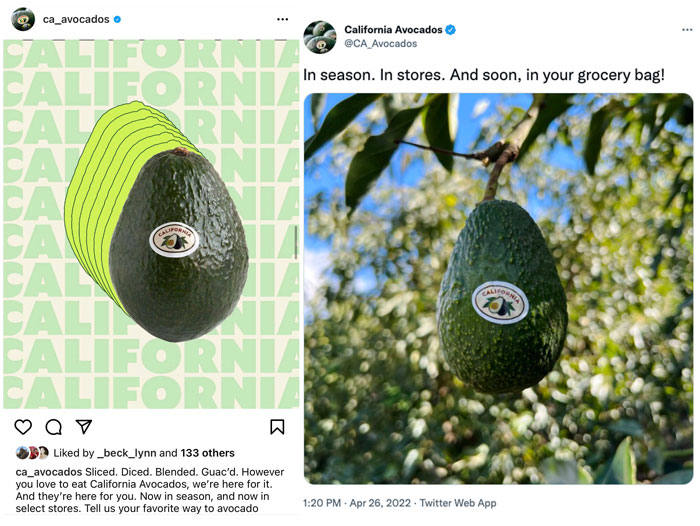
Task: View the 133 others who liked
Action: click(207, 453)
